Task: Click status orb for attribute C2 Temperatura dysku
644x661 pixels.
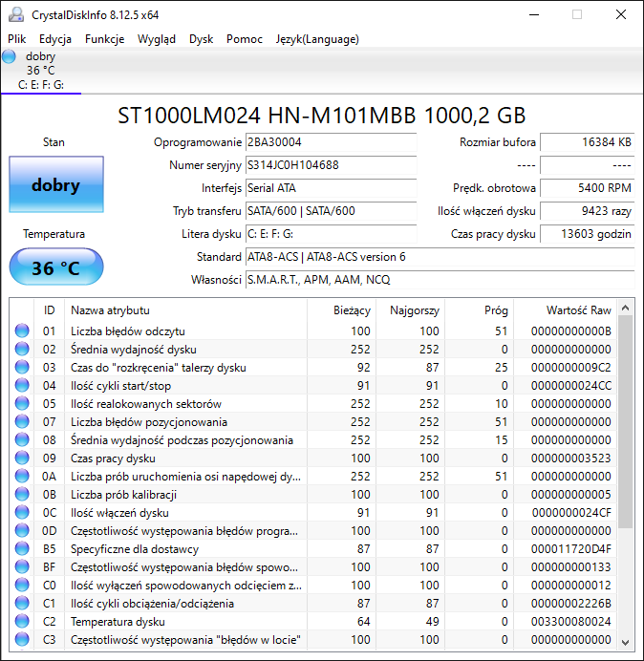Action: [22, 621]
